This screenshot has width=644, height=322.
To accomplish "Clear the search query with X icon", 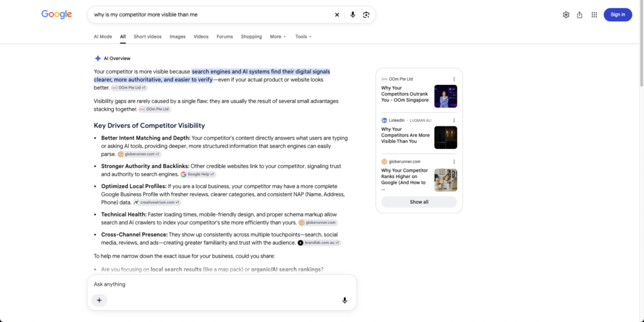I will (x=337, y=15).
